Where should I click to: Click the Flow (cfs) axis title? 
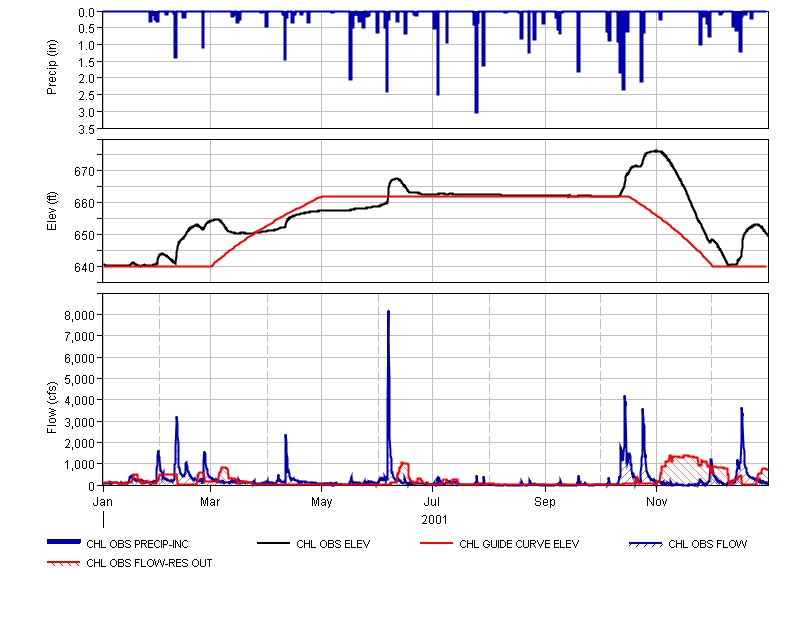(52, 408)
